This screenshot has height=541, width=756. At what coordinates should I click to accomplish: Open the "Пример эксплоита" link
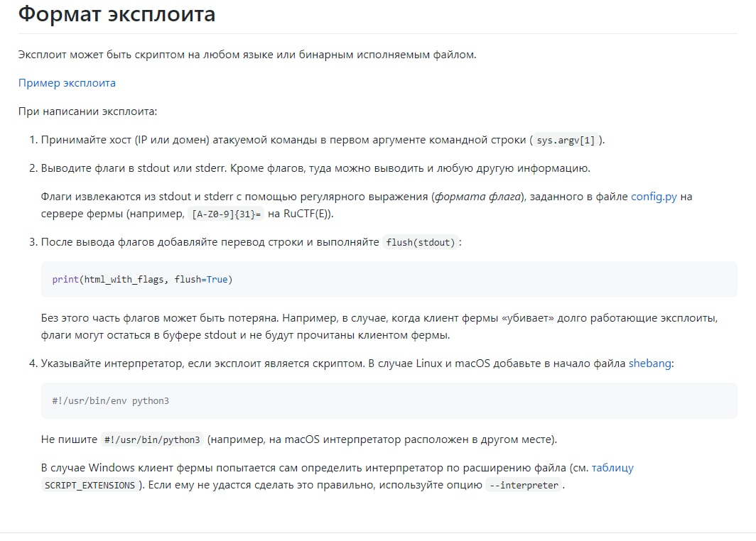pos(67,83)
